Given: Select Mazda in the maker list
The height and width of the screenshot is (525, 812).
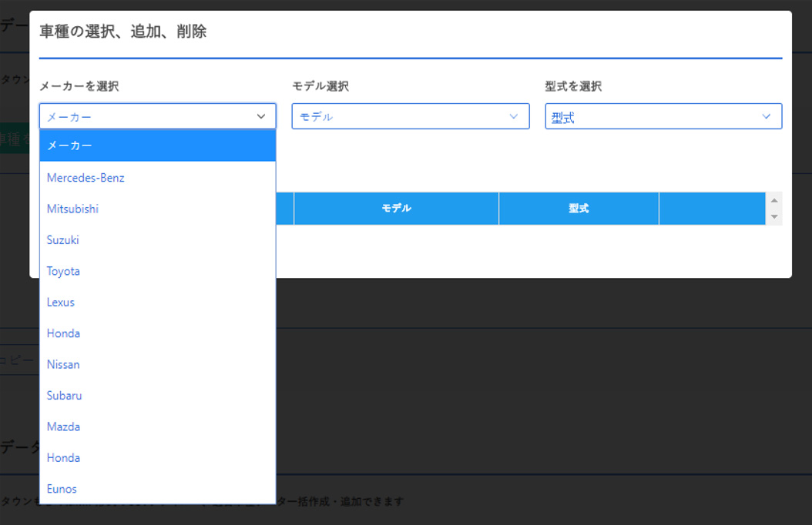Looking at the screenshot, I should [157, 426].
